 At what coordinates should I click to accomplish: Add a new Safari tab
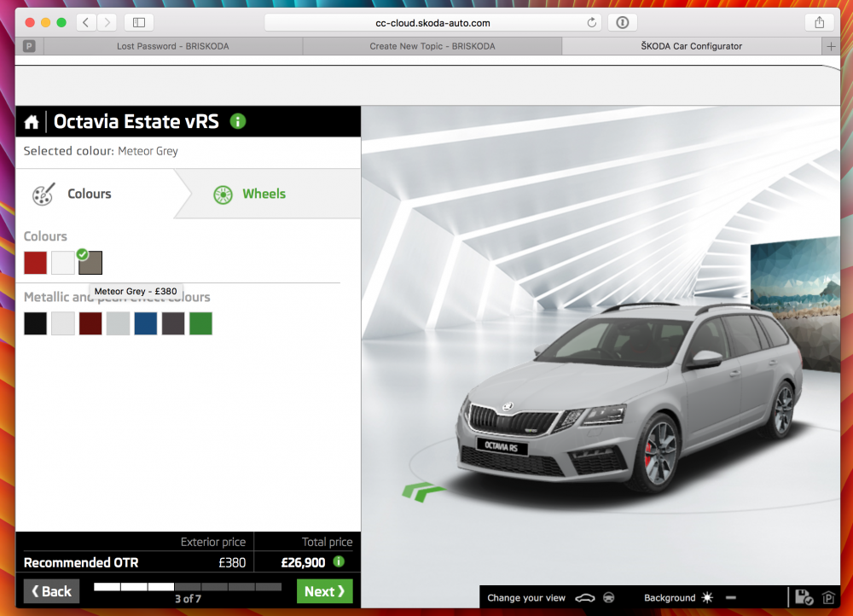(831, 46)
